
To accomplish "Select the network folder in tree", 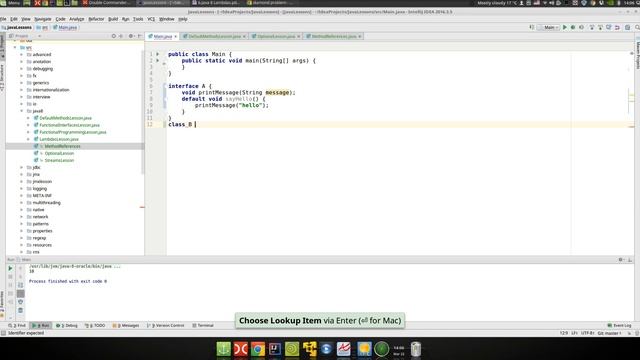I will (x=40, y=217).
